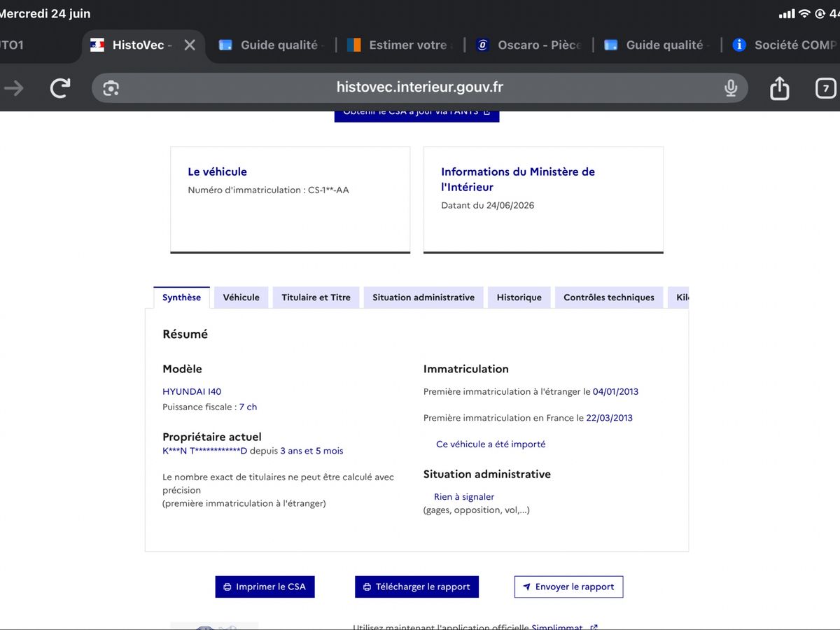Close the HistoVec tab with the X
The width and height of the screenshot is (840, 630).
tap(190, 45)
